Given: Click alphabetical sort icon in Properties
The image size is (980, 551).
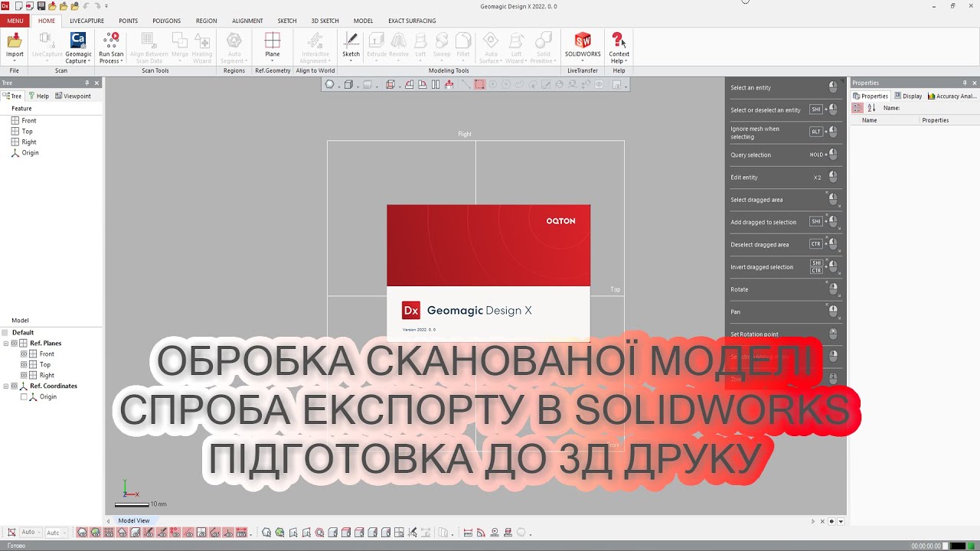Looking at the screenshot, I should [x=871, y=108].
